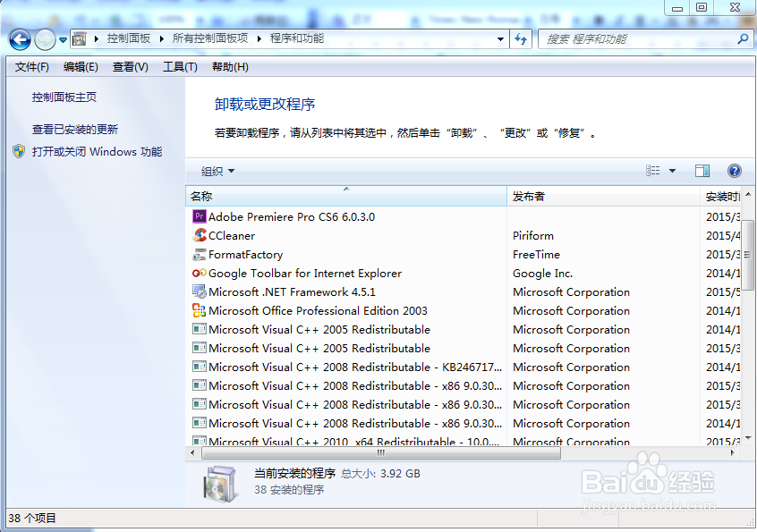Open the address bar history dropdown
Viewport: 757px width, 532px height.
click(501, 39)
